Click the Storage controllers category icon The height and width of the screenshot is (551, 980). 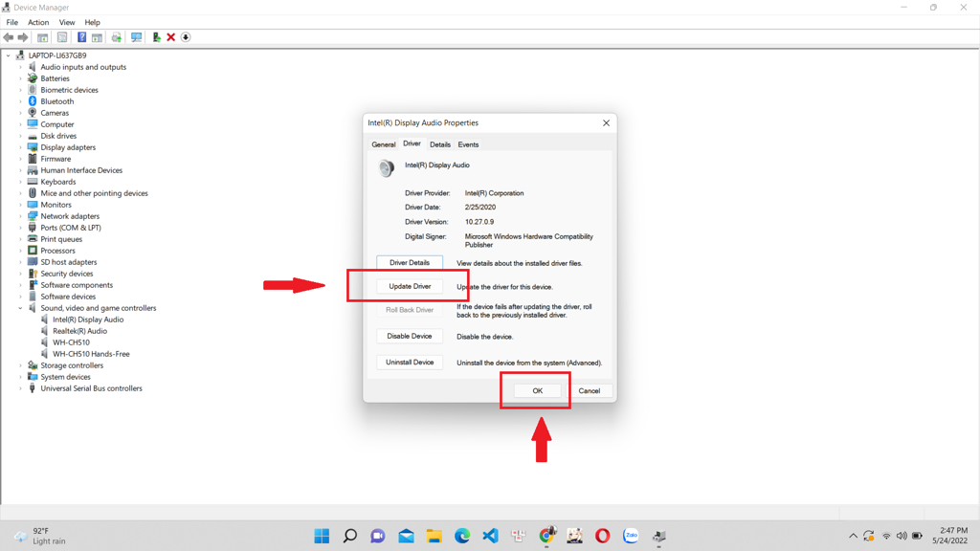33,365
